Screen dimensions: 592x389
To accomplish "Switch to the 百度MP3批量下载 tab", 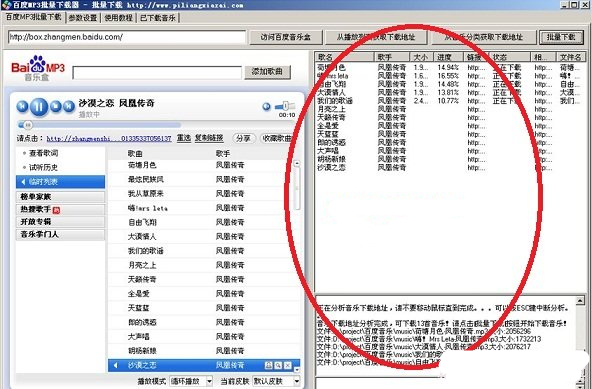I will pos(34,17).
